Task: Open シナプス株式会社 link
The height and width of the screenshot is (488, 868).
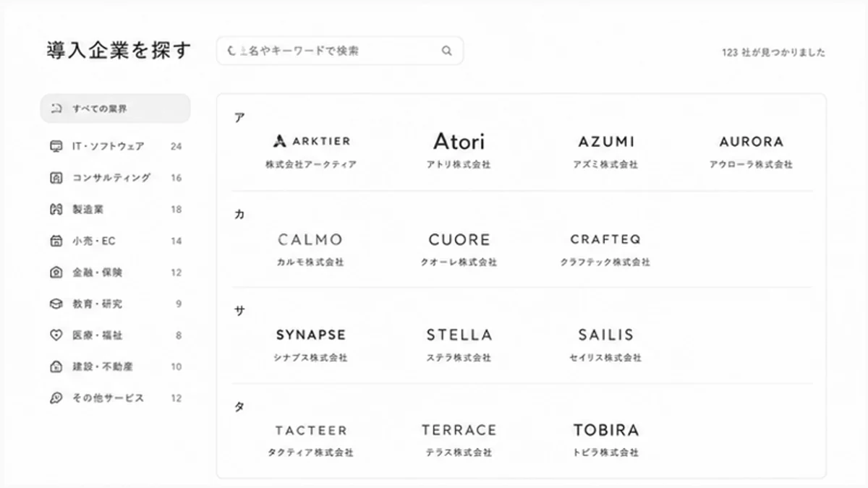Action: click(x=311, y=358)
